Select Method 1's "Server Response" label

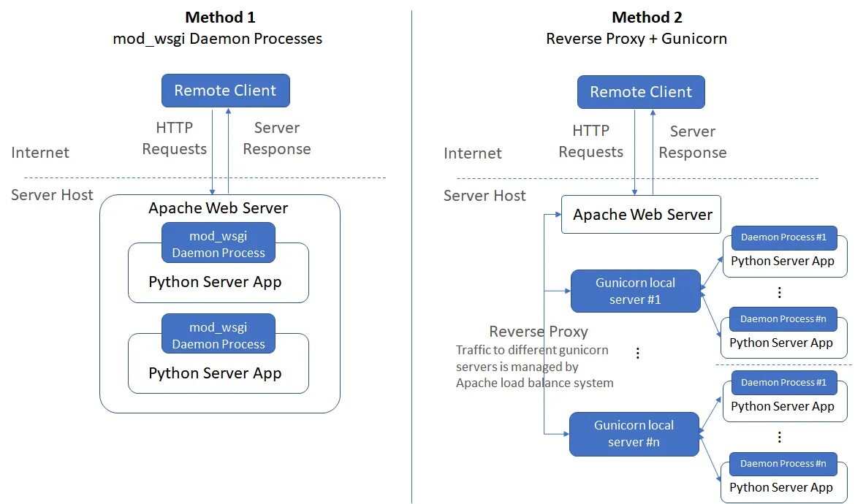click(277, 138)
